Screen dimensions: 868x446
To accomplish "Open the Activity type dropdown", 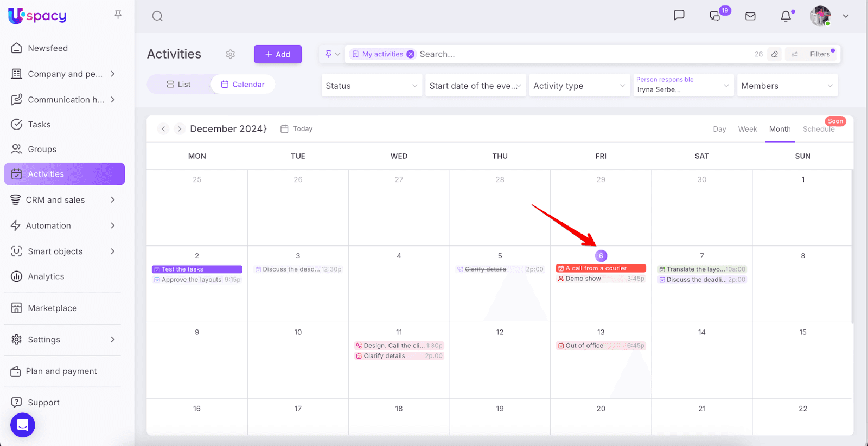I will coord(579,86).
